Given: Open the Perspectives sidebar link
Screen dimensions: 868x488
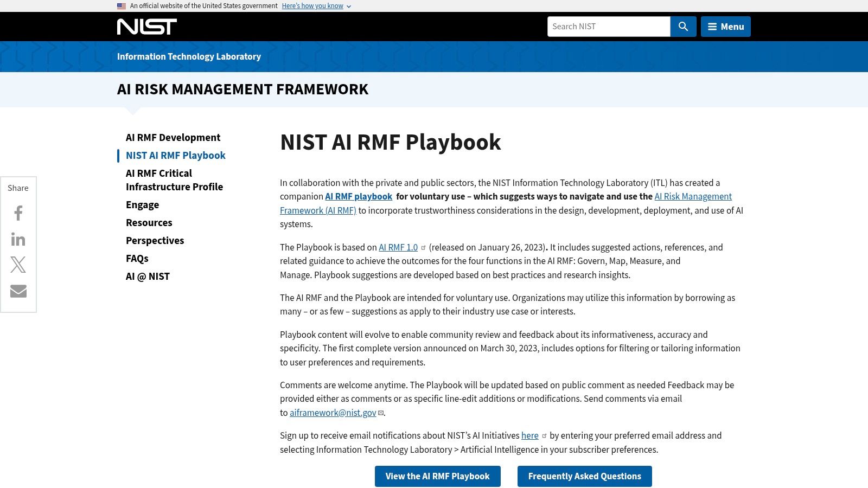Looking at the screenshot, I should (x=155, y=241).
